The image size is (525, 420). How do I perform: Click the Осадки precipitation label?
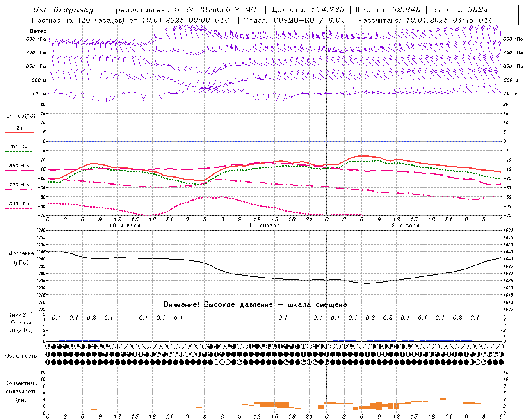click(21, 322)
